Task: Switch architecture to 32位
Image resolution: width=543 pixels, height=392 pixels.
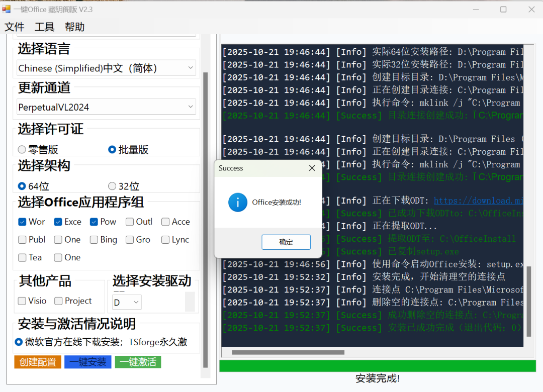Action: [x=112, y=186]
